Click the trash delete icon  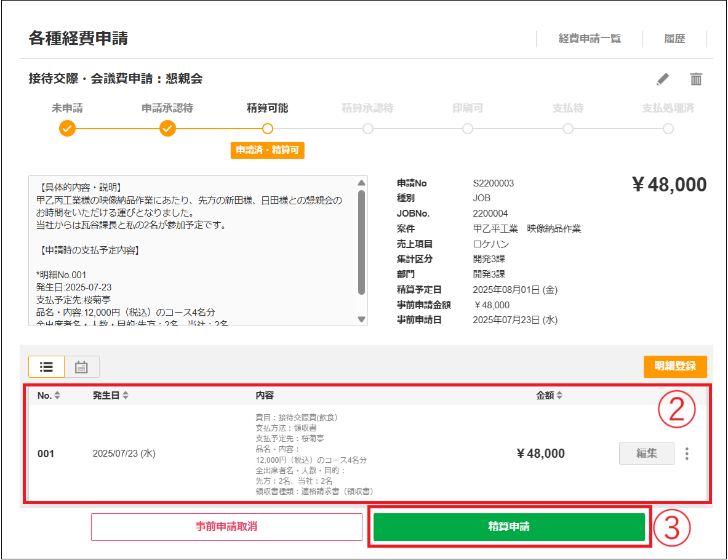pyautogui.click(x=695, y=79)
